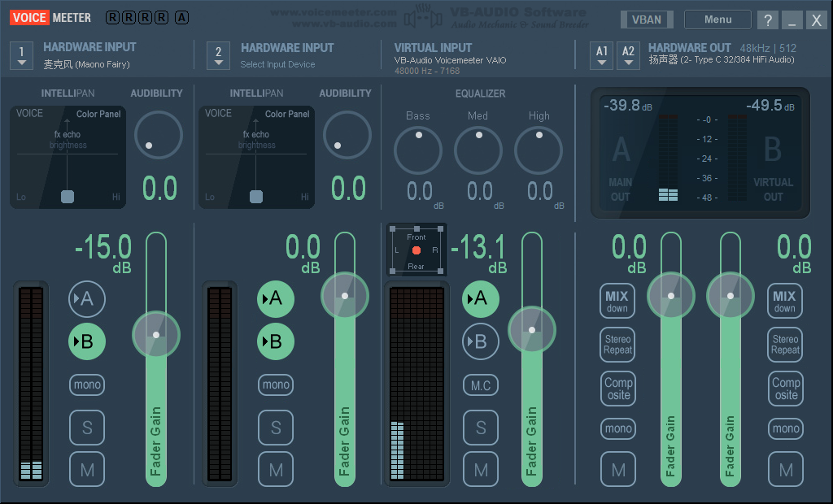Viewport: 833px width, 504px height.
Task: Adjust the Audibility knob of input 2
Action: [347, 135]
